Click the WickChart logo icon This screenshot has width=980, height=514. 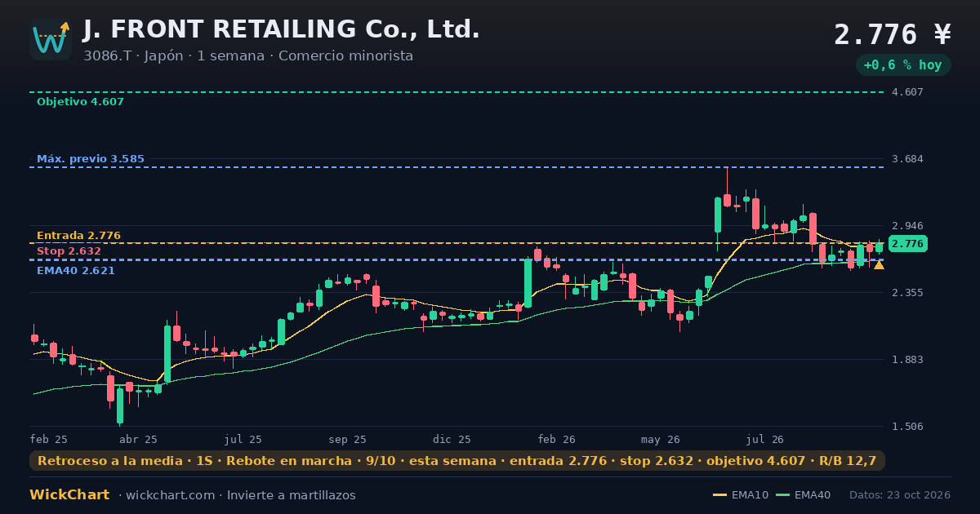pyautogui.click(x=51, y=39)
